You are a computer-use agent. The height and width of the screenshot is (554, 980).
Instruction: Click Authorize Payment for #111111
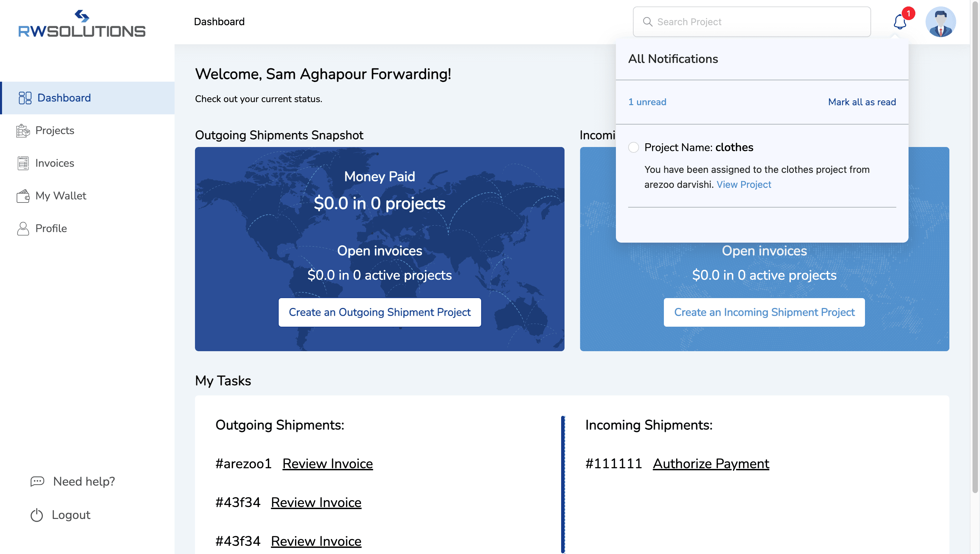710,463
